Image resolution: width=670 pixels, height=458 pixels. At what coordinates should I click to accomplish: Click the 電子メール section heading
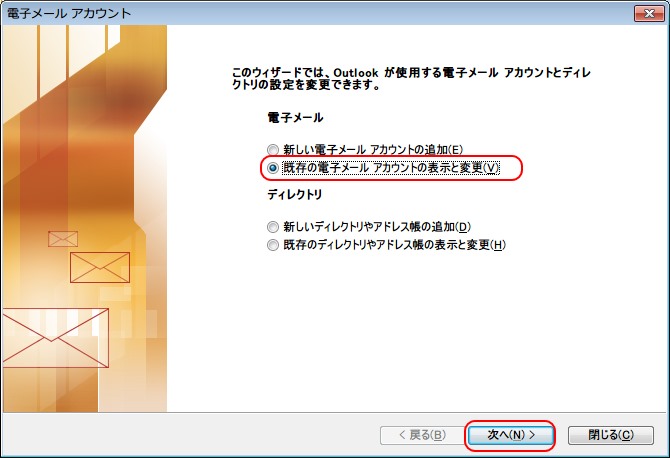point(295,117)
